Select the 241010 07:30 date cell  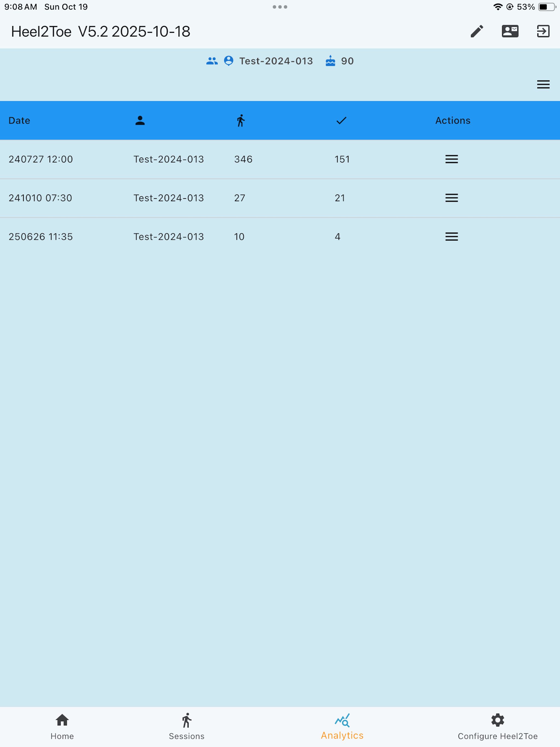(x=40, y=198)
